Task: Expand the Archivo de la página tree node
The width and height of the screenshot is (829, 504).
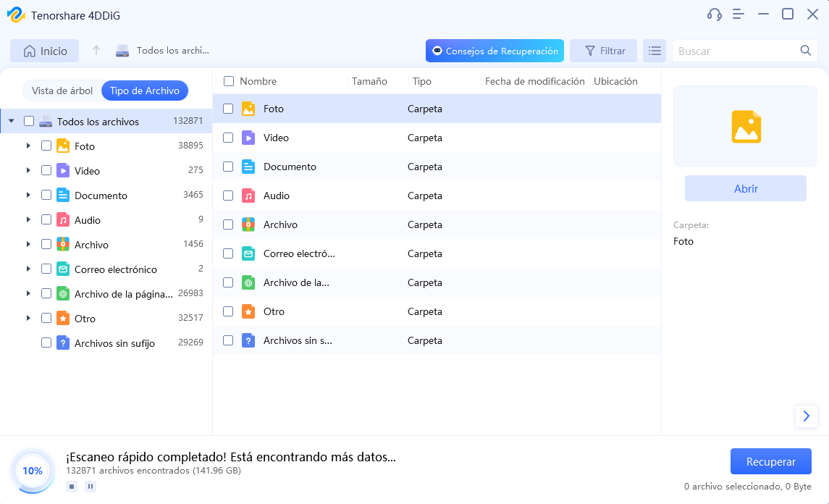Action: (28, 293)
